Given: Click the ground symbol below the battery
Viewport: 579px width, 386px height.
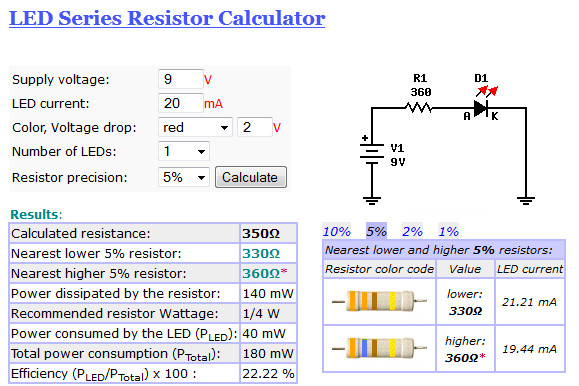Looking at the screenshot, I should point(372,201).
